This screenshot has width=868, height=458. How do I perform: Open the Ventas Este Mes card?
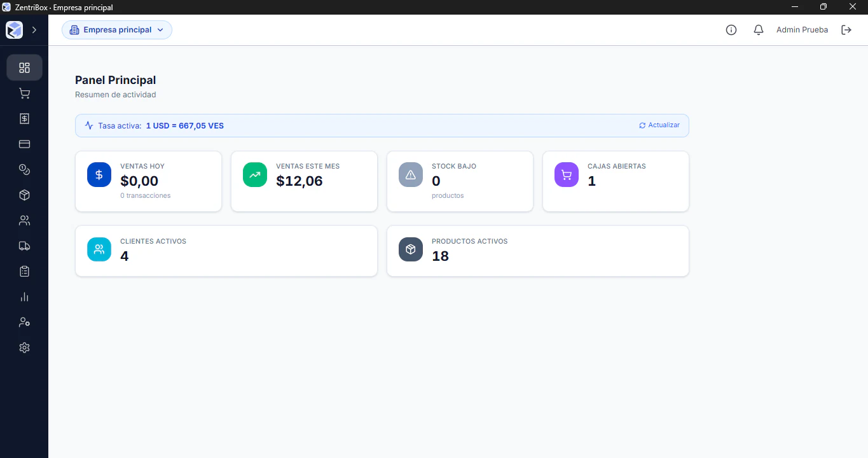(x=304, y=181)
